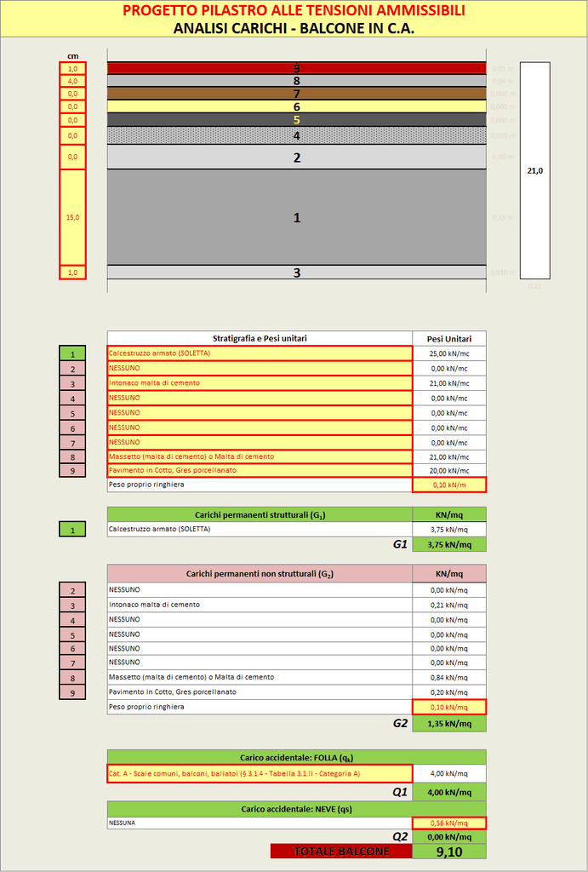Viewport: 588px width, 872px height.
Task: Select the 4,0 cm thickness input cell
Action: (x=72, y=81)
